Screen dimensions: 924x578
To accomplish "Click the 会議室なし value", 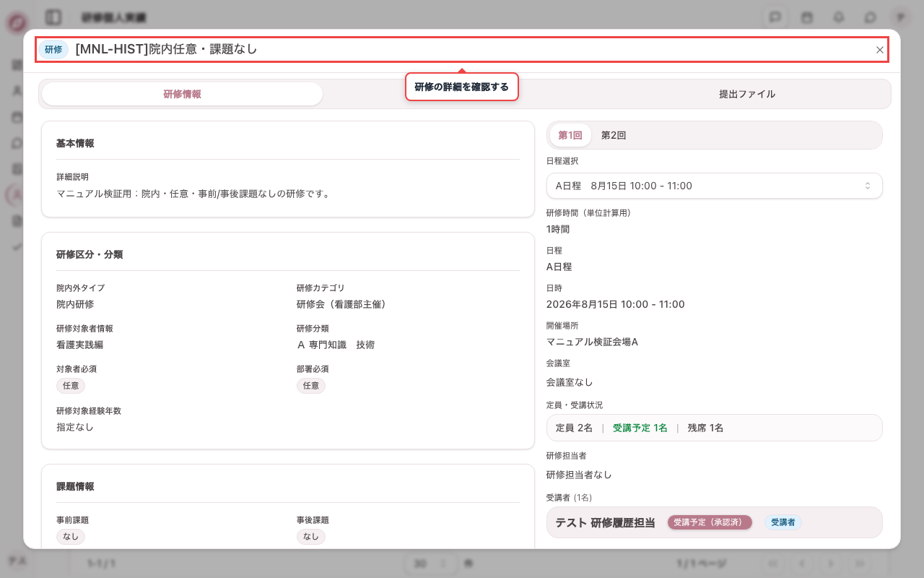I will point(570,382).
